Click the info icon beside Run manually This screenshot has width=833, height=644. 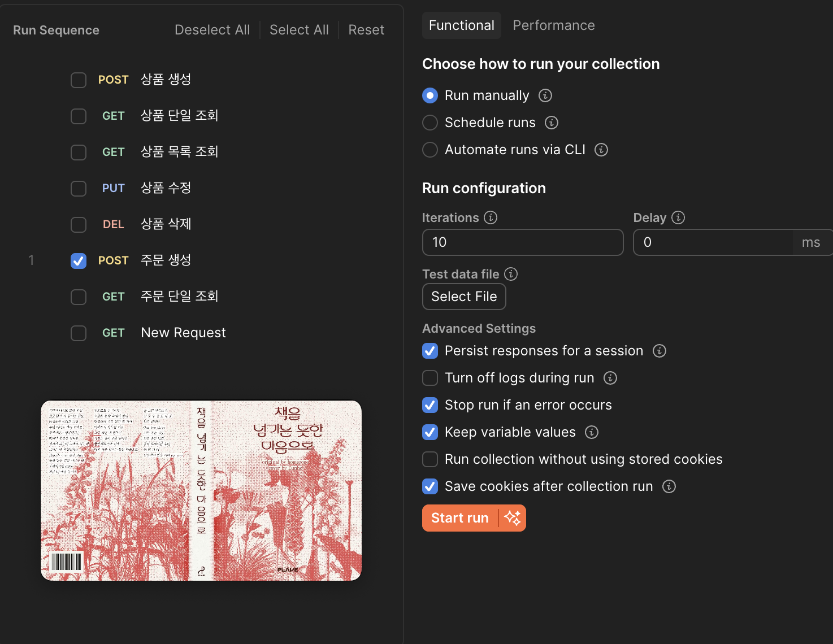545,95
